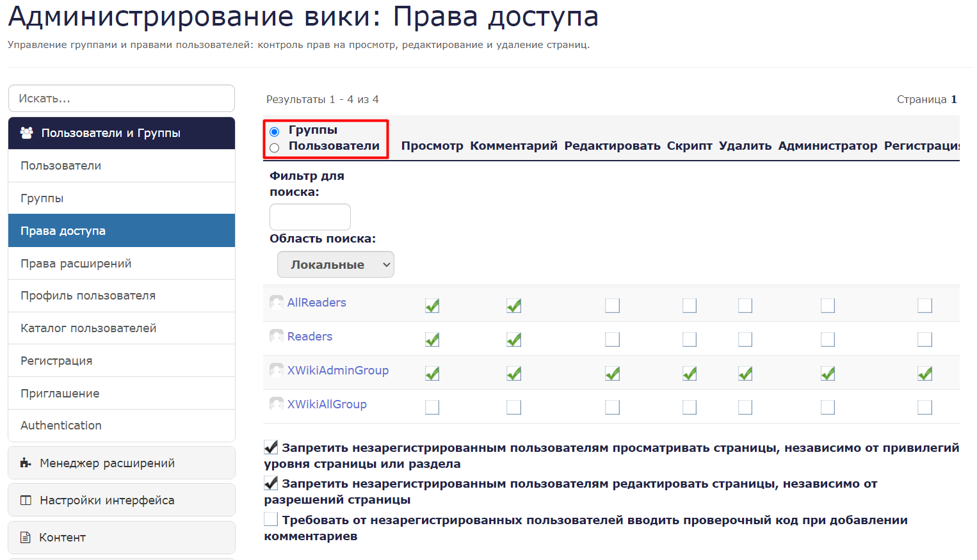Toggle Администратор right for XWikiAdminGroup
The width and height of the screenshot is (977, 560).
(x=828, y=374)
